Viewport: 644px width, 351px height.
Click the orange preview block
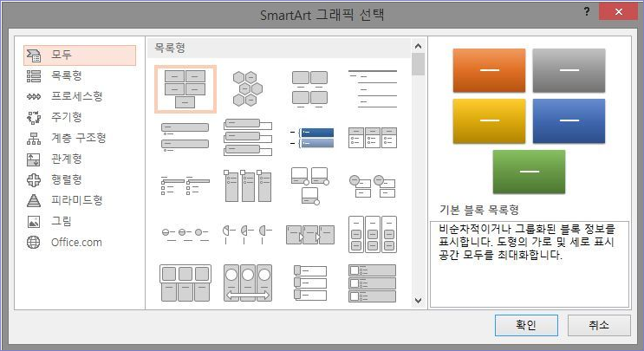tap(489, 70)
